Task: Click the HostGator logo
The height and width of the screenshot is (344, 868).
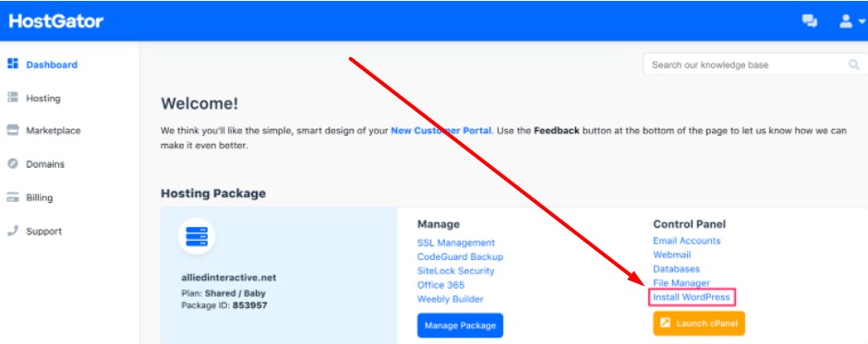Action: click(56, 21)
